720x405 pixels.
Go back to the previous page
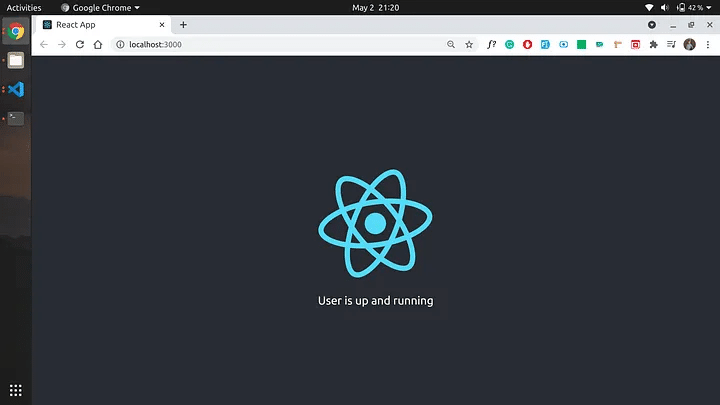(44, 45)
